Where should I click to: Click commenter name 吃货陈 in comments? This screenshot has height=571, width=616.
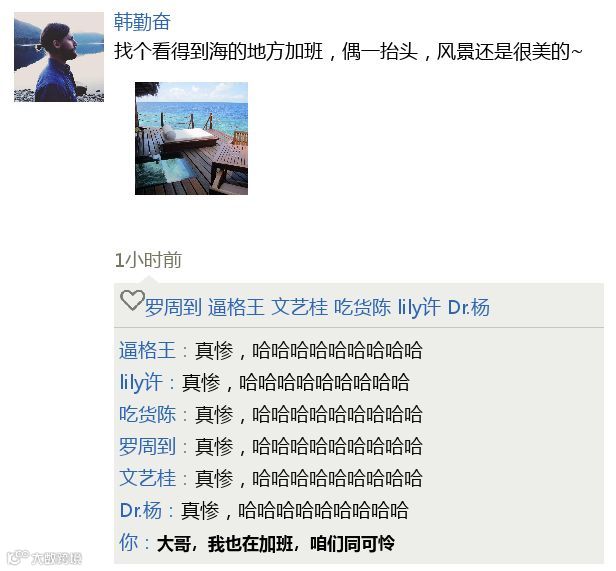[147, 414]
